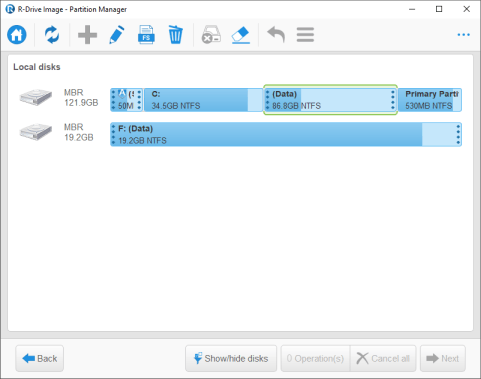Image resolution: width=481 pixels, height=379 pixels.
Task: Click the Show/hide disks button
Action: pos(231,358)
